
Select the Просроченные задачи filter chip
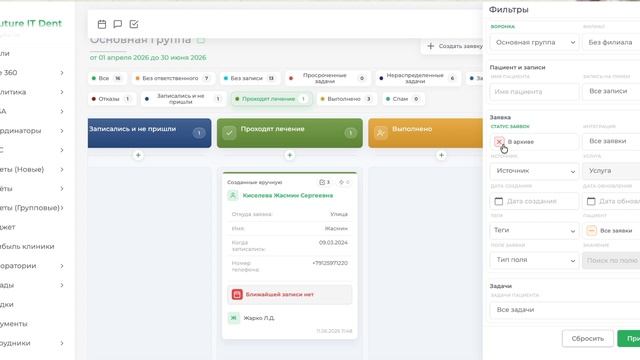[x=328, y=78]
